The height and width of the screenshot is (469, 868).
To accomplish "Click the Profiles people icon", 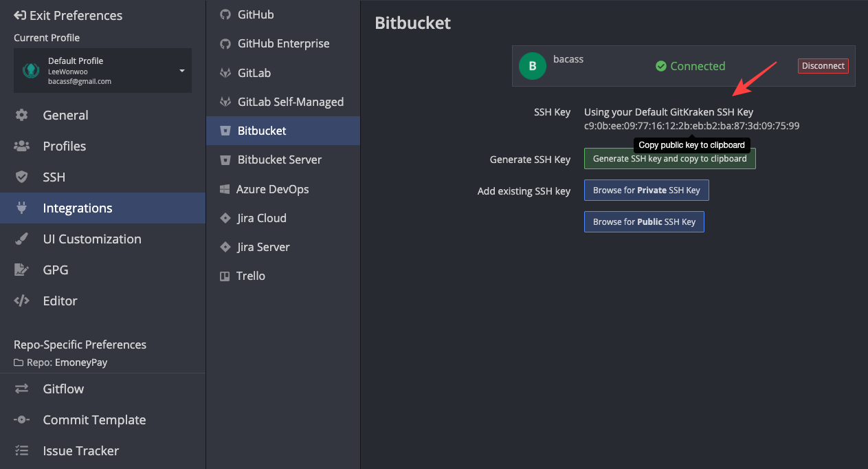I will (22, 146).
